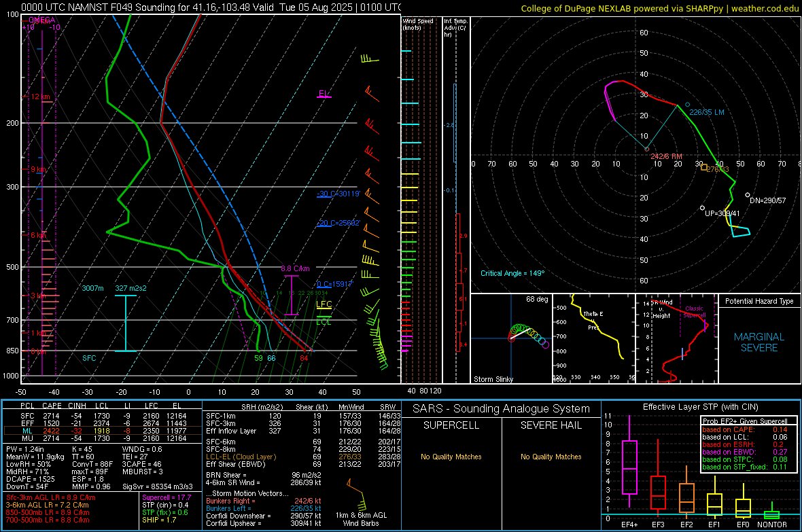Click the "LCL-EL (Cloud Layer)" shear row
Screen dimensions: 802x532
(303, 457)
